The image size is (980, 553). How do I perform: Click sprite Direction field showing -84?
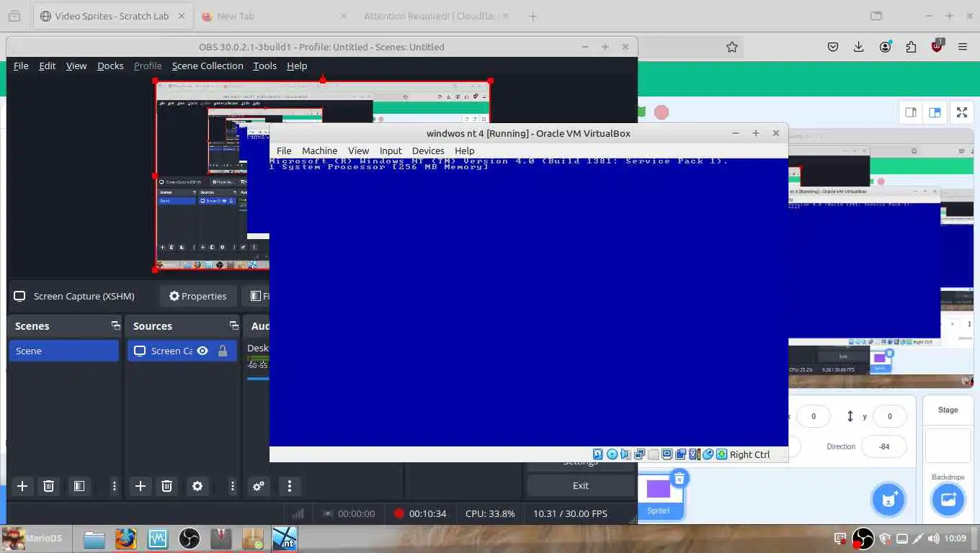[884, 446]
